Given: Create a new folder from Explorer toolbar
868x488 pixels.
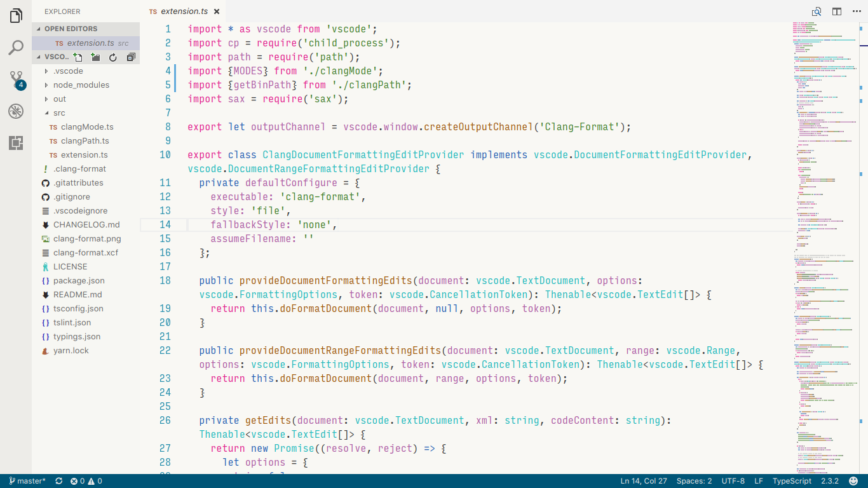Looking at the screenshot, I should pyautogui.click(x=95, y=57).
